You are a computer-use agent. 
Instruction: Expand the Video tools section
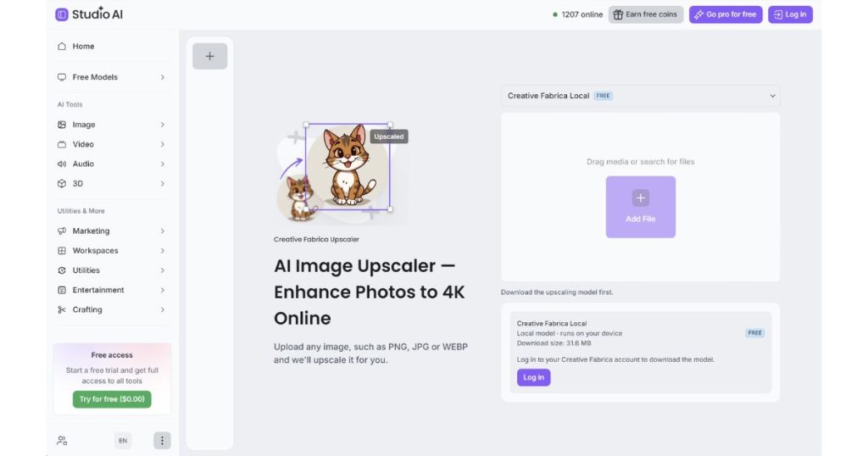(x=111, y=144)
